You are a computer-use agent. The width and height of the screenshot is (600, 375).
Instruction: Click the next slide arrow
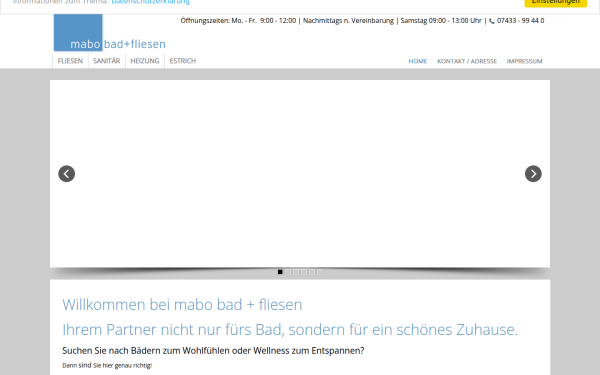533,174
